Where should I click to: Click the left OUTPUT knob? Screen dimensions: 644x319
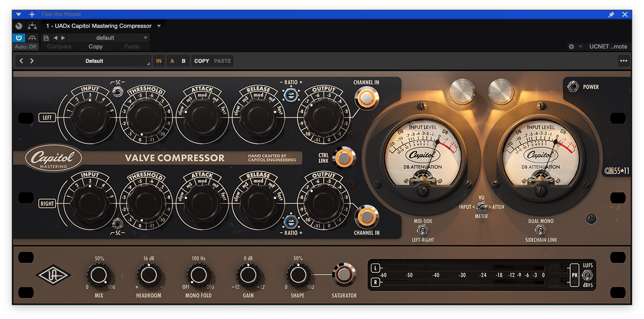(x=324, y=118)
